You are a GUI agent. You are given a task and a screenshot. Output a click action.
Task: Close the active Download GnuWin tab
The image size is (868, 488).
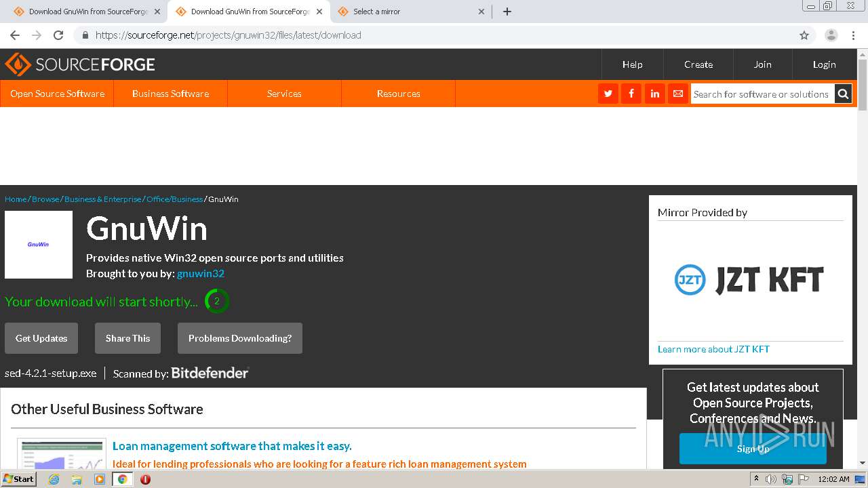pyautogui.click(x=319, y=12)
